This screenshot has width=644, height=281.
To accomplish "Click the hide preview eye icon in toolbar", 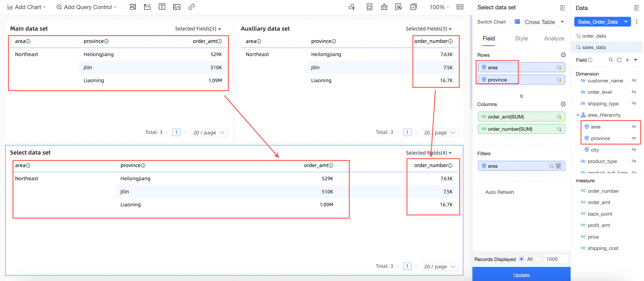I will click(x=399, y=7).
